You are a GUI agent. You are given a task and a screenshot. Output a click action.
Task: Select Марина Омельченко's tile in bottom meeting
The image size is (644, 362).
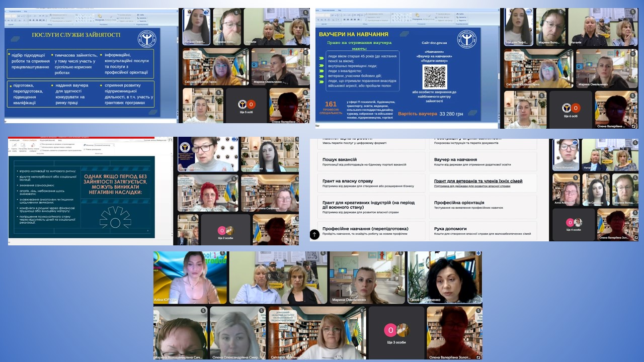click(x=367, y=278)
